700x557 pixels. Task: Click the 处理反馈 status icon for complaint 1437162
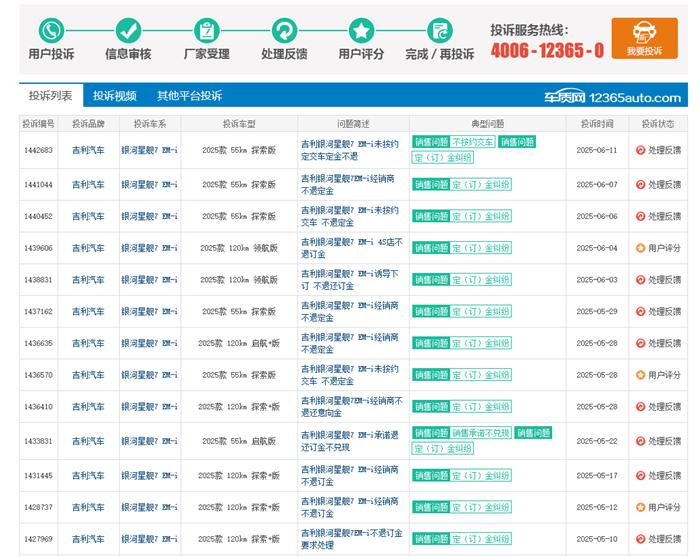point(640,311)
